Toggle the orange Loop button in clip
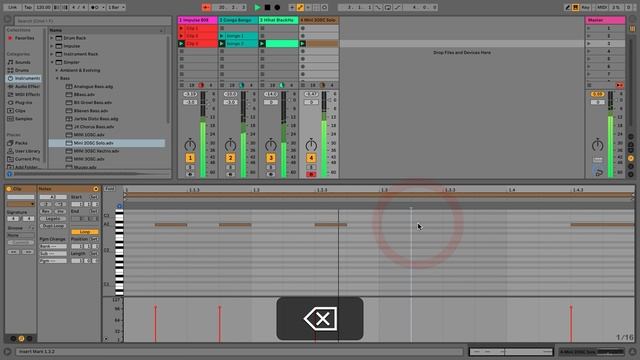This screenshot has width=640, height=360. coord(84,232)
